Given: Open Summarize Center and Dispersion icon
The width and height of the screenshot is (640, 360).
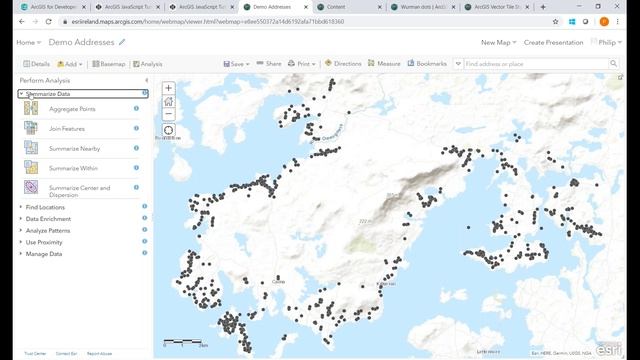Looking at the screenshot, I should tap(31, 187).
